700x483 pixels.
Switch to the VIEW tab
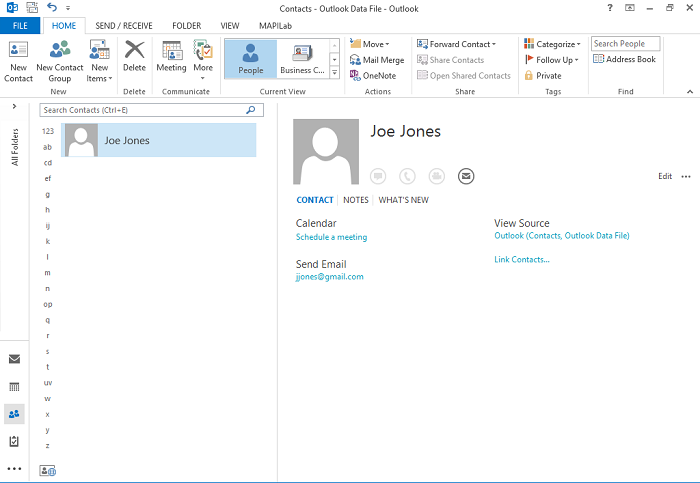point(230,25)
